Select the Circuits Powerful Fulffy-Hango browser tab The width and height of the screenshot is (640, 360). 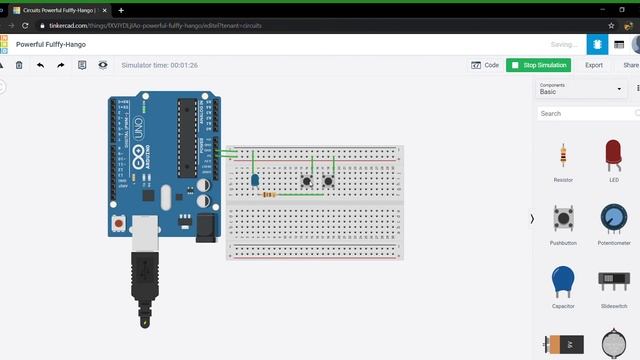(x=60, y=11)
